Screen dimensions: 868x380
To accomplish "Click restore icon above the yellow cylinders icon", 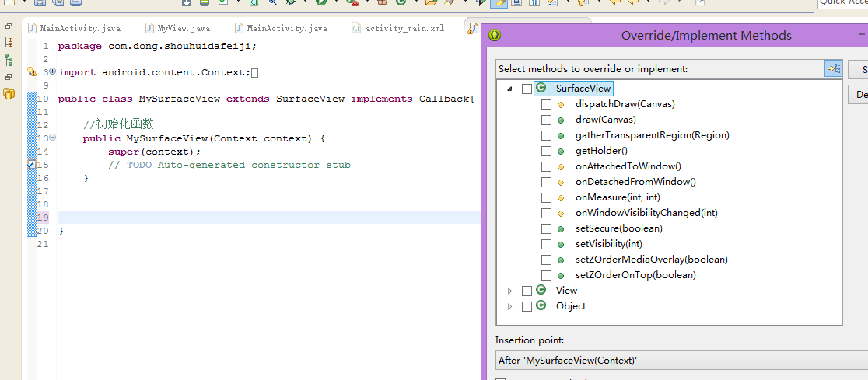I will click(9, 77).
